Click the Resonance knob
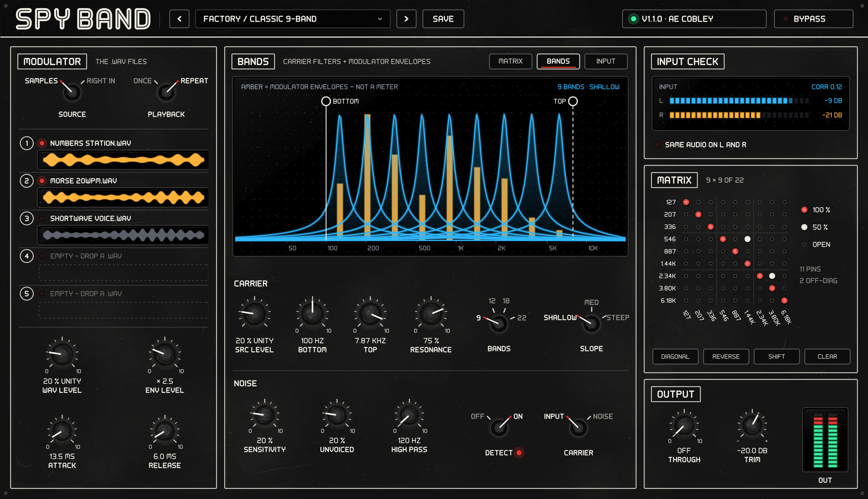The image size is (868, 499). tap(431, 314)
